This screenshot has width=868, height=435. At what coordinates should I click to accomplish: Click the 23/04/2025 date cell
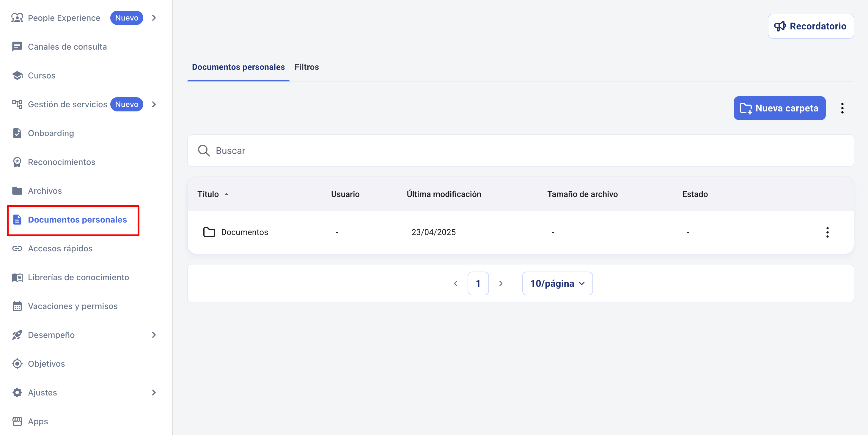[x=433, y=232]
